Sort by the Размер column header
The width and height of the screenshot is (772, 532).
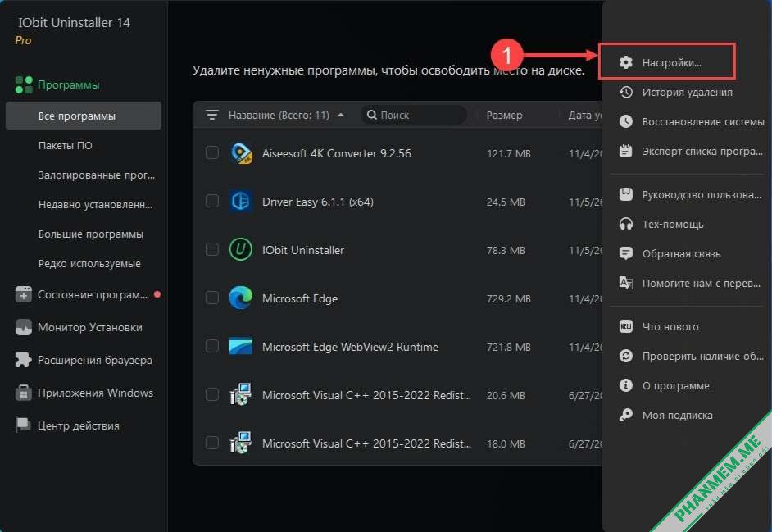tap(504, 115)
